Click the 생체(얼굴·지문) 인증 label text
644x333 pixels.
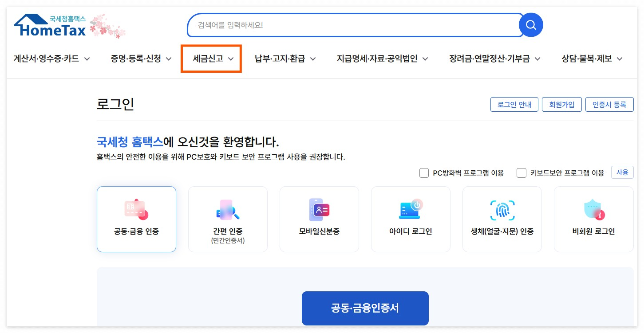tap(502, 231)
